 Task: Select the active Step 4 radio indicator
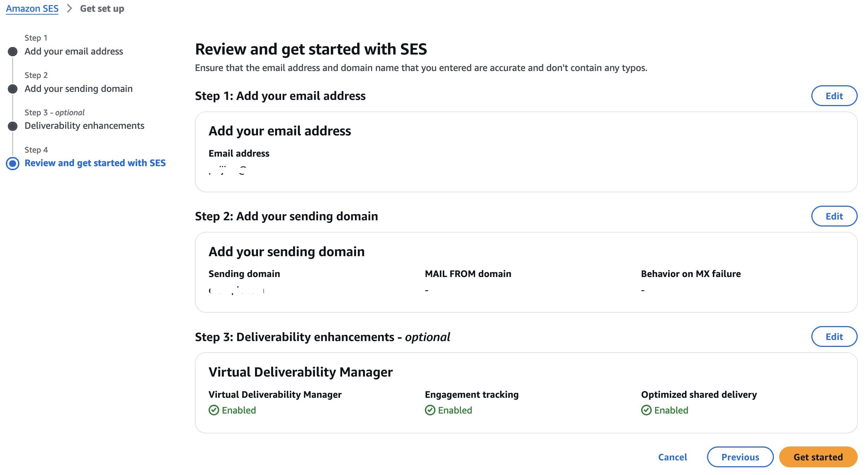[x=13, y=164]
